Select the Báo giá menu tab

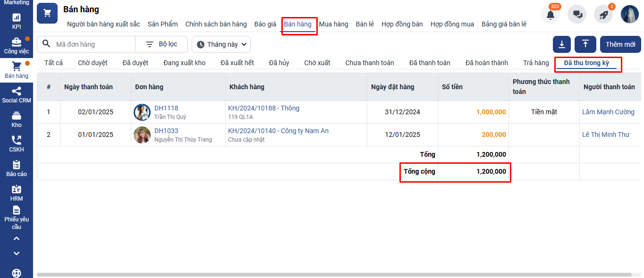click(x=265, y=24)
